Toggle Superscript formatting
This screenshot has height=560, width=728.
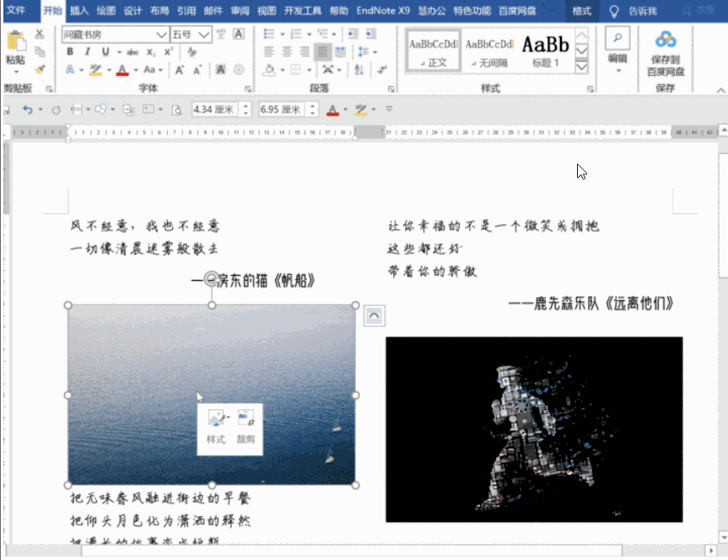click(169, 51)
